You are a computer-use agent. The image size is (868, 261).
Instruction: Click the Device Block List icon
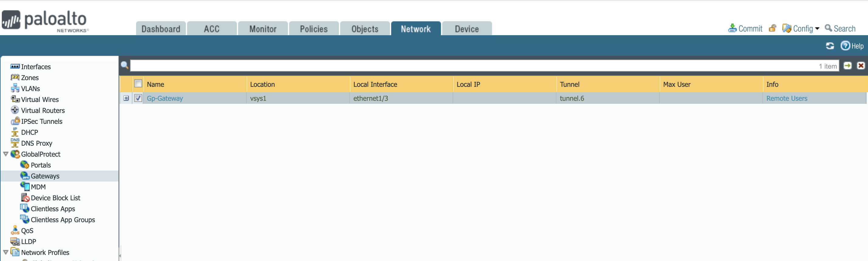[x=25, y=197]
